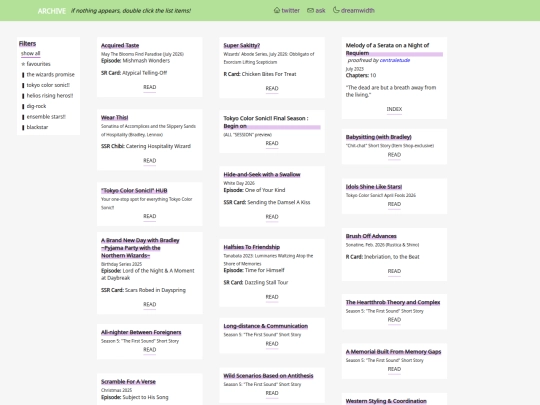Open the 'Wear This!' title
This screenshot has height=405, width=540.
[x=114, y=118]
